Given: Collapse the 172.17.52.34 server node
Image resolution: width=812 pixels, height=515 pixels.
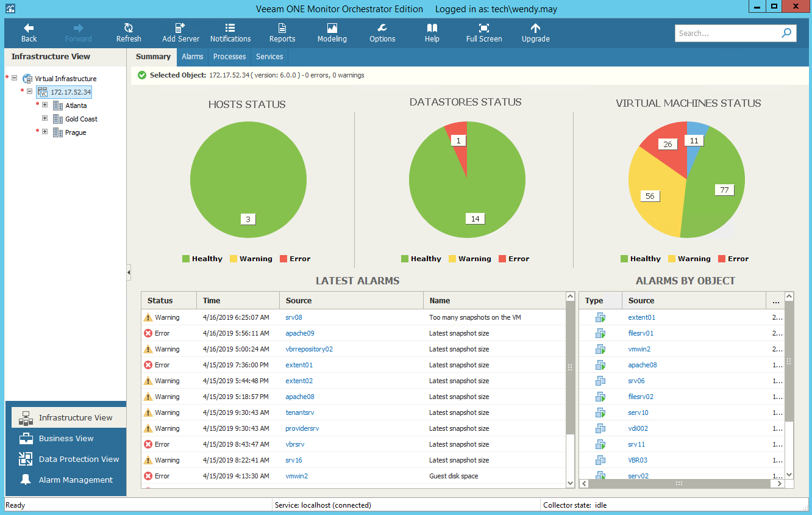Looking at the screenshot, I should [x=29, y=92].
